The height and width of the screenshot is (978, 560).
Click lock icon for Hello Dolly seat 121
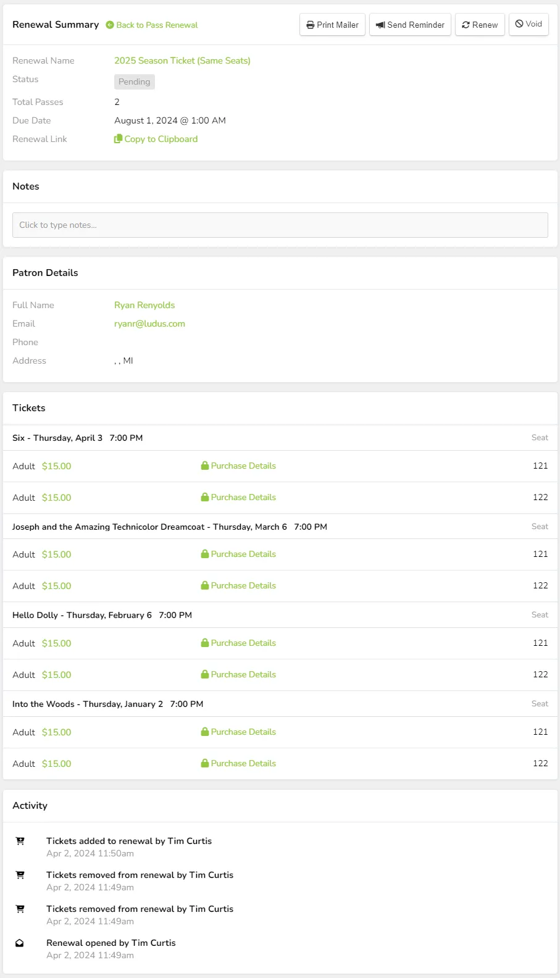pos(205,643)
